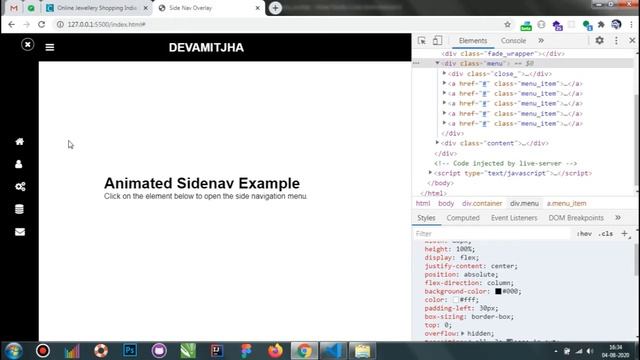This screenshot has height=360, width=640.
Task: Open the Chrome extensions puzzle icon
Action: pos(601,25)
